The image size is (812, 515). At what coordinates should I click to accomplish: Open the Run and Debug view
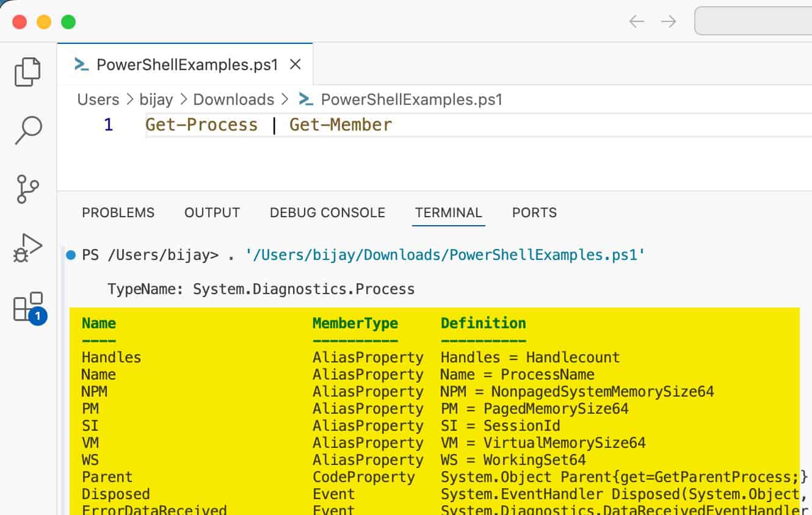pos(27,248)
